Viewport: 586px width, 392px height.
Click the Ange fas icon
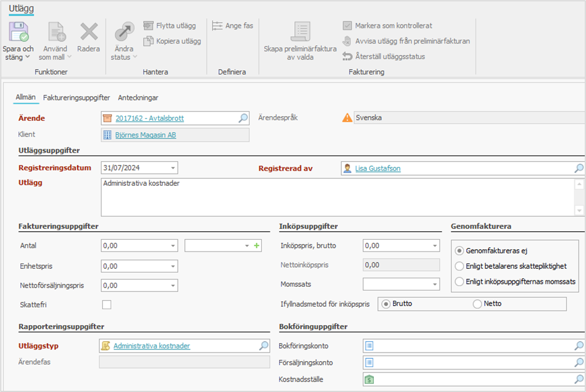[x=217, y=26]
